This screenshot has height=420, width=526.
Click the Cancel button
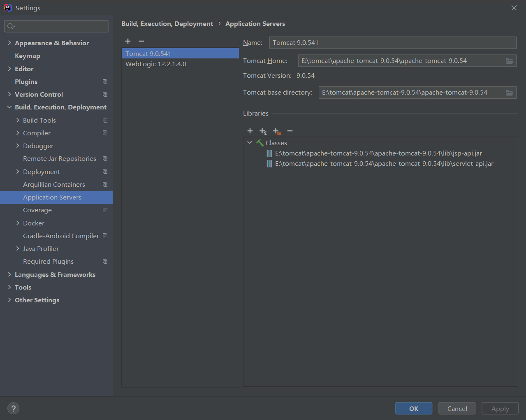point(457,408)
